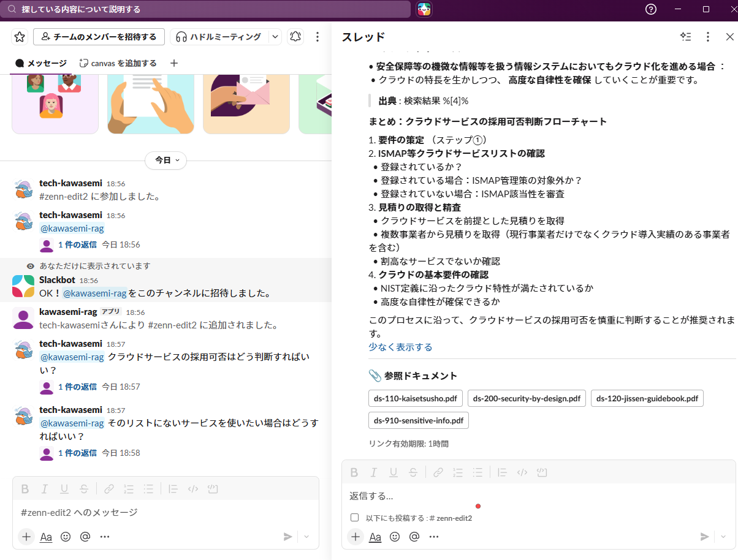Toggle italic in channel message composer

click(x=45, y=489)
